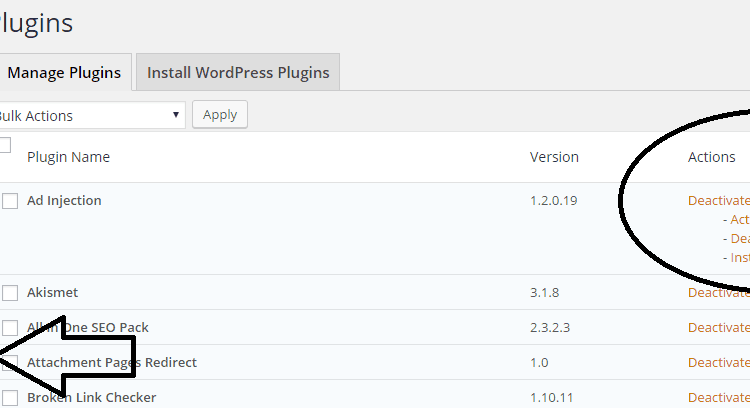Click the Actions column header

[x=712, y=157]
